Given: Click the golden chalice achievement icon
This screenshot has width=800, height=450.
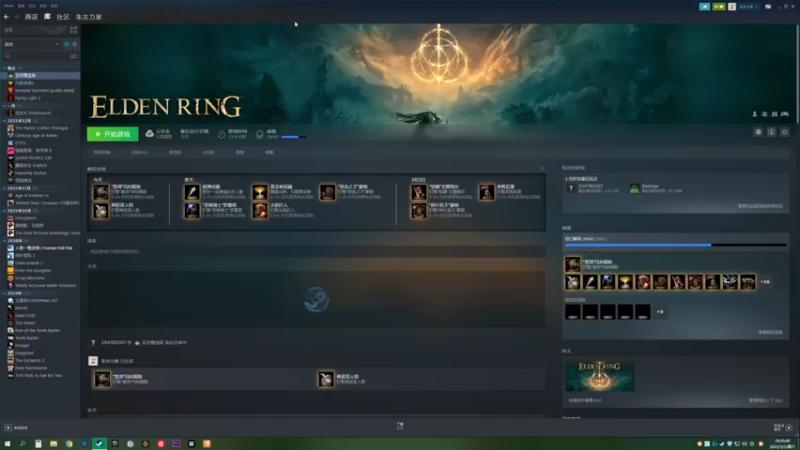Looking at the screenshot, I should tap(260, 192).
